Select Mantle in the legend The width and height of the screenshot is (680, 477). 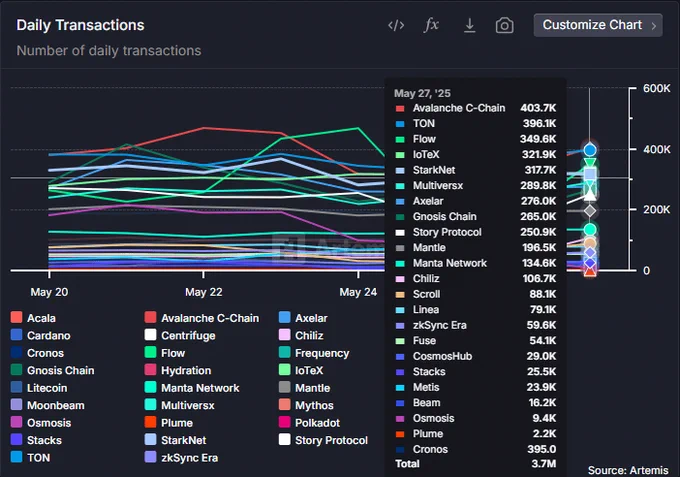tap(304, 388)
